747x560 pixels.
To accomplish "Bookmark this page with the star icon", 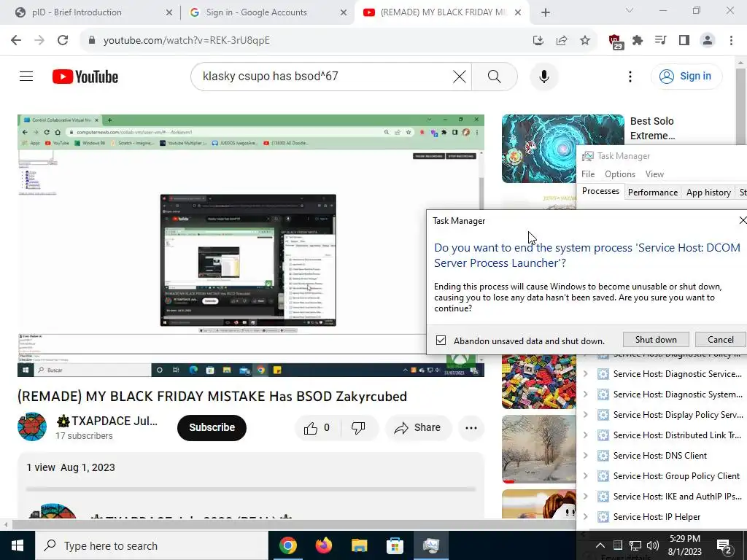I will click(x=585, y=40).
